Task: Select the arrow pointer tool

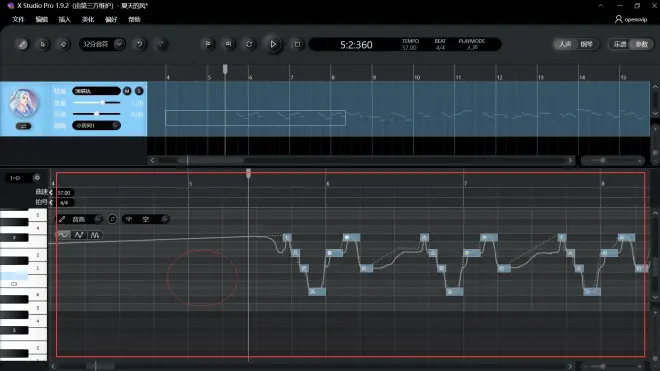Action: click(43, 44)
